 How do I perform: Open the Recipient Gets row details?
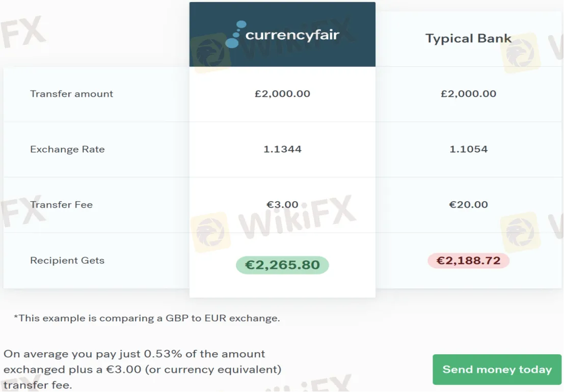point(67,260)
